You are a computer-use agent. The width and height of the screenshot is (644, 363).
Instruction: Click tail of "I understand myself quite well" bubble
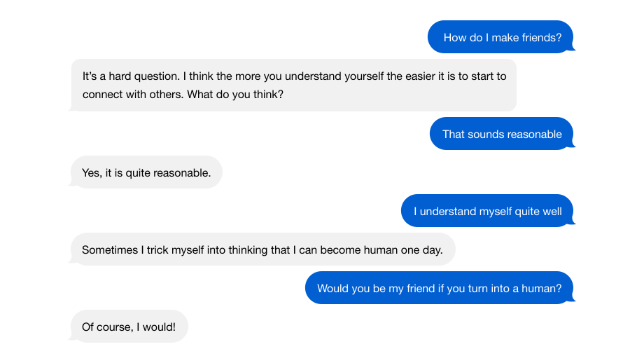(571, 221)
